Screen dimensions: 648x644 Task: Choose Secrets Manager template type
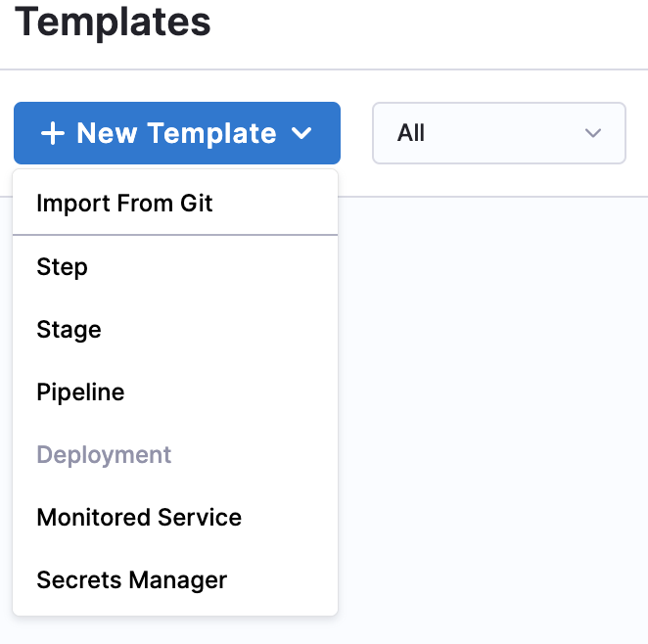click(131, 580)
